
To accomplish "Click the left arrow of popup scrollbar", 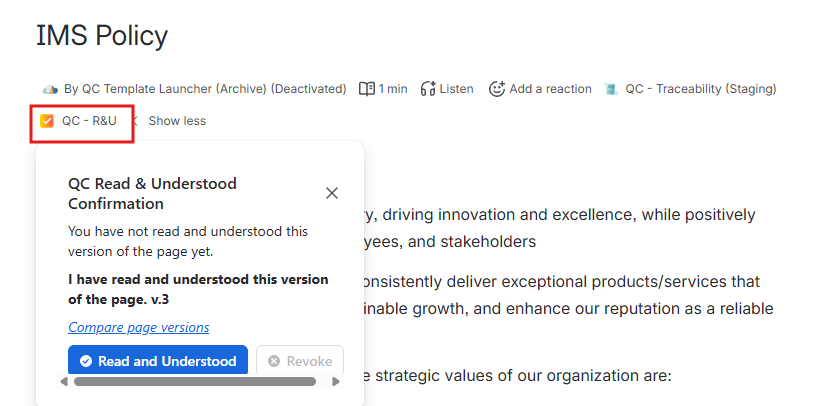I will (64, 382).
